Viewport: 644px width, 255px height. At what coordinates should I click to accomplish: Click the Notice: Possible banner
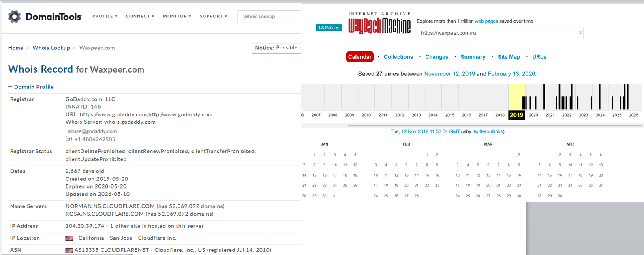coord(276,48)
